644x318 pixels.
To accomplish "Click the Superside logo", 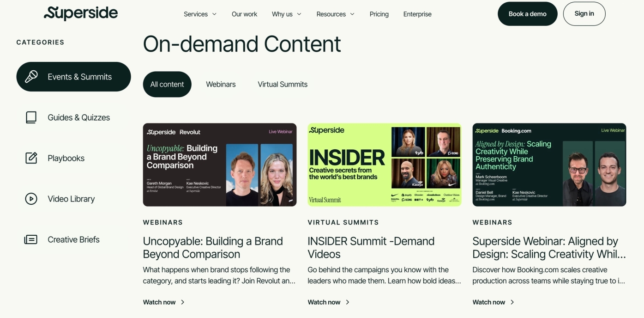I will pyautogui.click(x=81, y=13).
